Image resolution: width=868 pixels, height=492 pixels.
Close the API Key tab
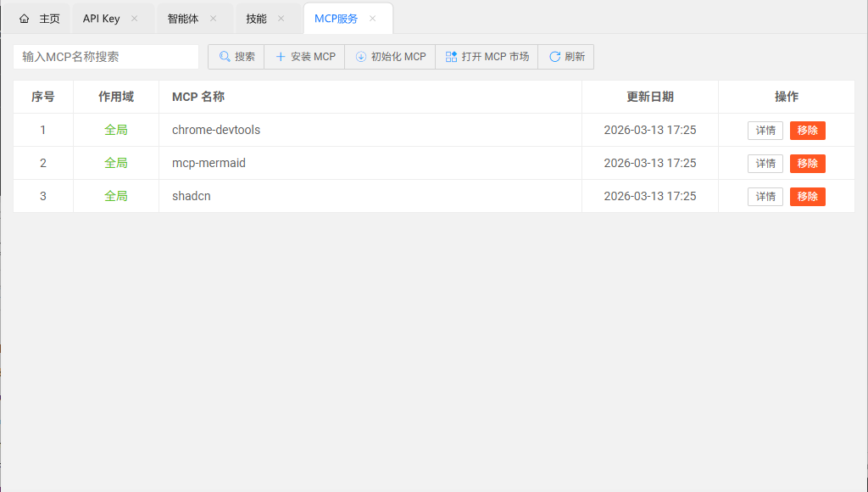pos(134,19)
